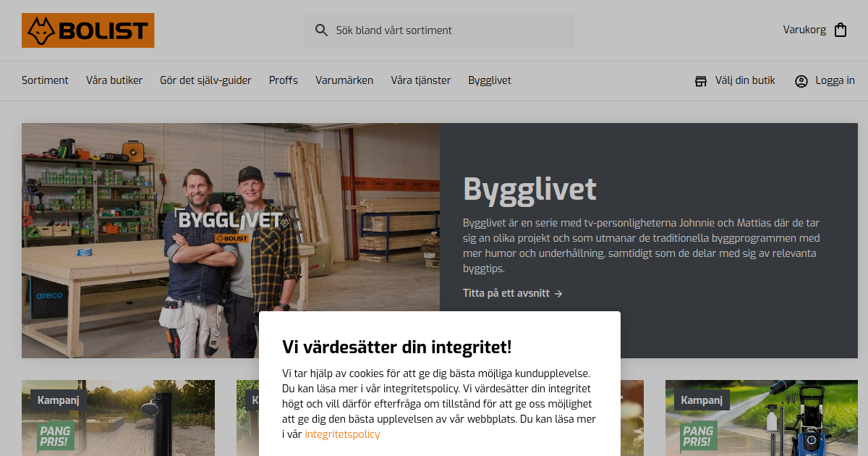Open Gör det själv-guider

click(x=205, y=80)
